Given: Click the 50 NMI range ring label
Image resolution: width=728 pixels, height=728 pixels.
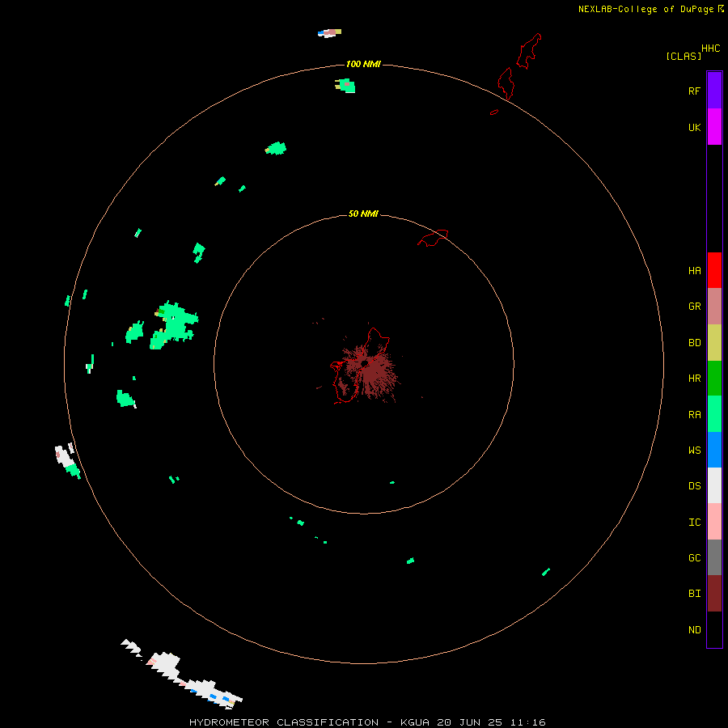Looking at the screenshot, I should click(363, 214).
